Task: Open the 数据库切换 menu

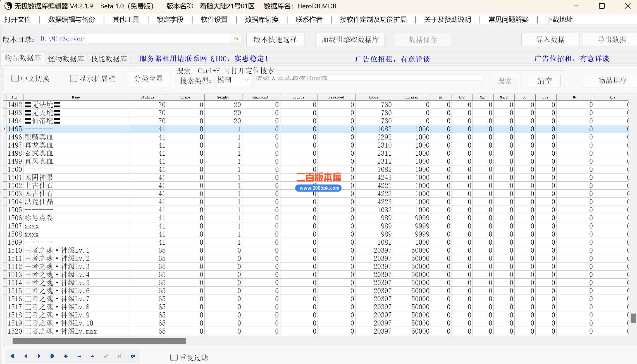Action: (261, 20)
